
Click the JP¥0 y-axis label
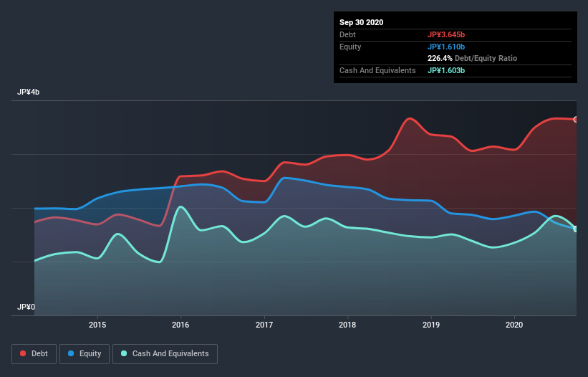(x=26, y=307)
